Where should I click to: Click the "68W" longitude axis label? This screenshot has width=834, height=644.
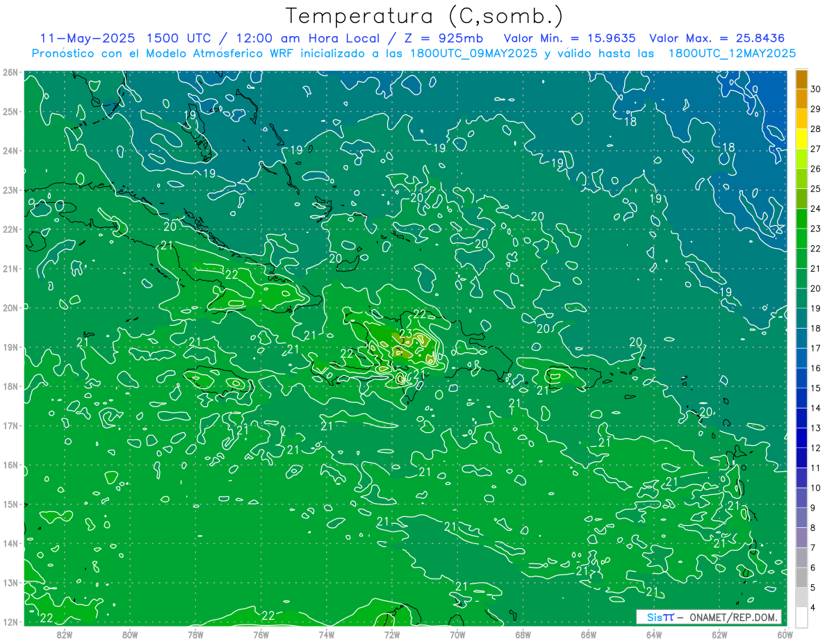tap(523, 634)
